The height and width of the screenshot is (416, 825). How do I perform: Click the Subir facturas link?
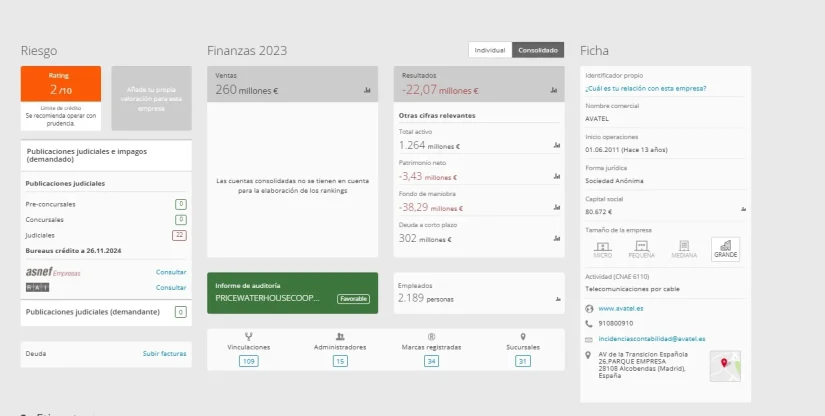point(164,353)
